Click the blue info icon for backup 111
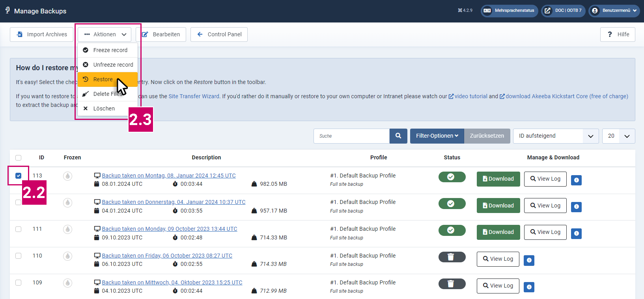Viewport: 644px width, 299px height. pos(577,234)
